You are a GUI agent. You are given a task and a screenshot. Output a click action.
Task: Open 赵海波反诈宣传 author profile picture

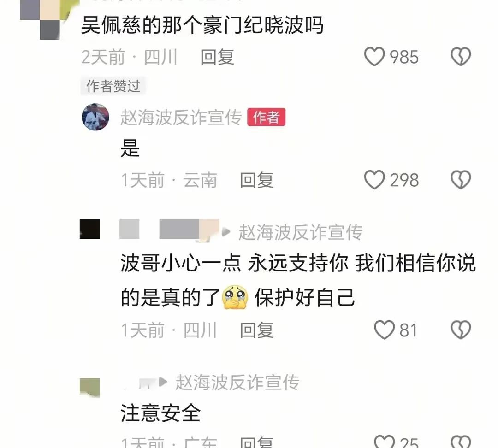pyautogui.click(x=95, y=117)
